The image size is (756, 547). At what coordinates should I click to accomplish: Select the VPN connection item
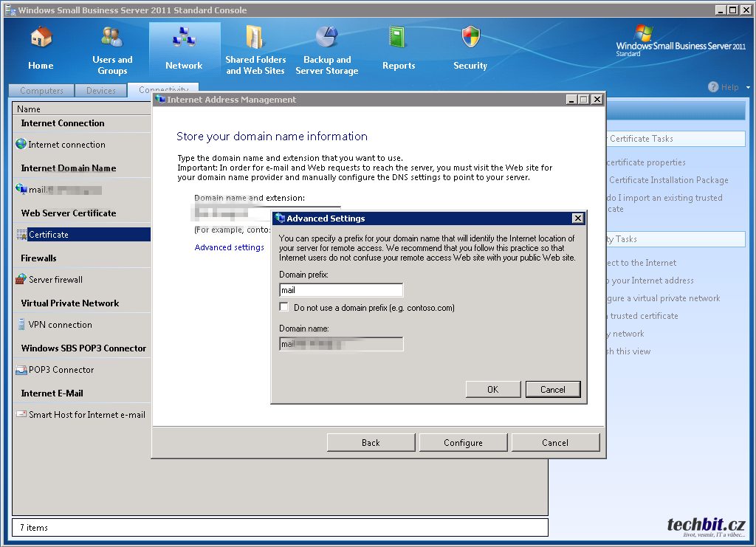click(x=60, y=325)
